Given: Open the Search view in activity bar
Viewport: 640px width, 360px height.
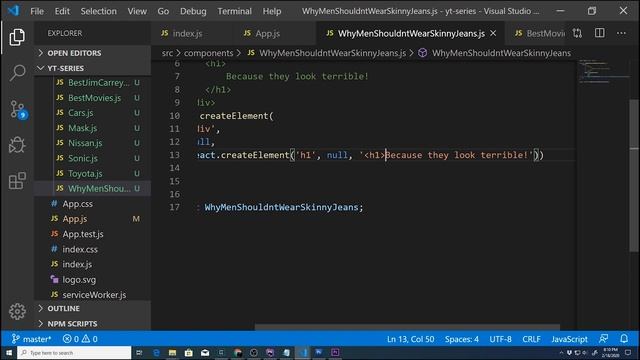Looking at the screenshot, I should (17, 73).
